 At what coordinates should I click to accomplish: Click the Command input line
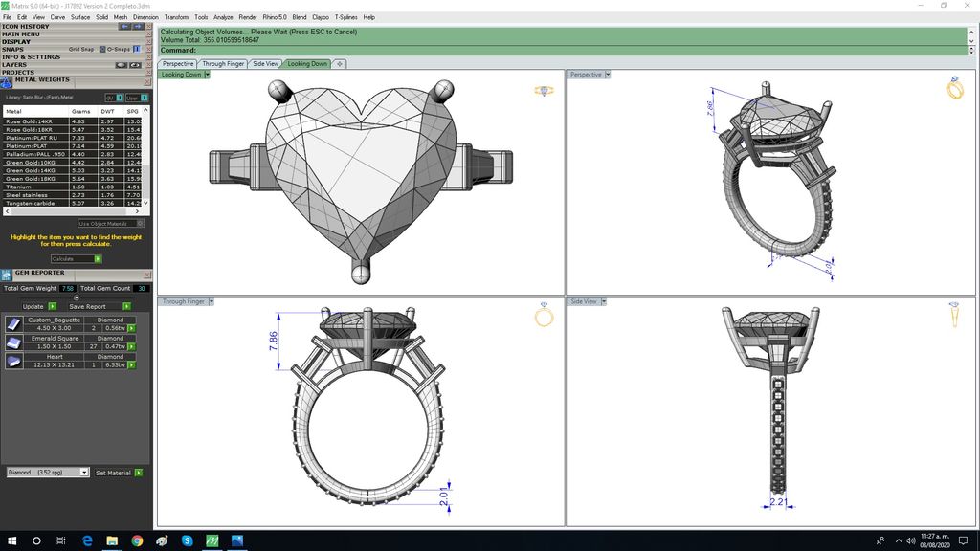click(563, 50)
